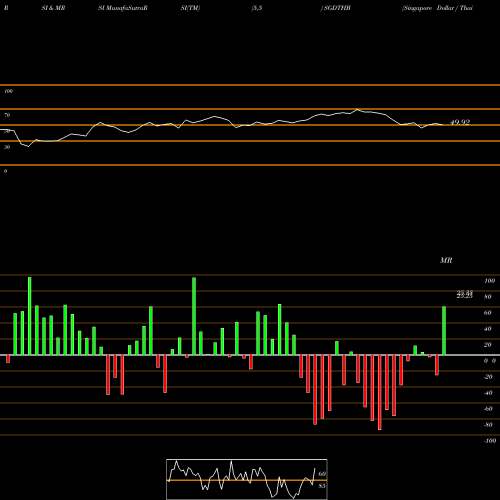This screenshot has height=500, width=500.
Task: Click the value 60 in the mini chart
Action: pyautogui.click(x=322, y=474)
